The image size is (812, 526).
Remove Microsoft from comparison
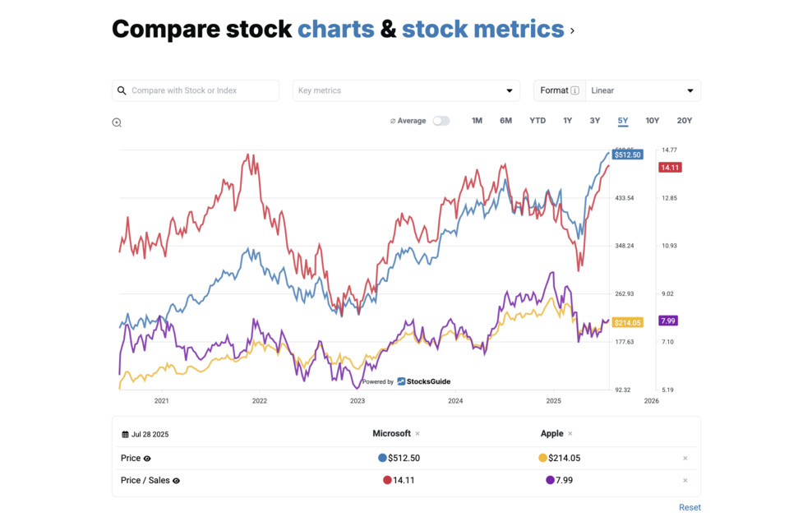pos(418,434)
